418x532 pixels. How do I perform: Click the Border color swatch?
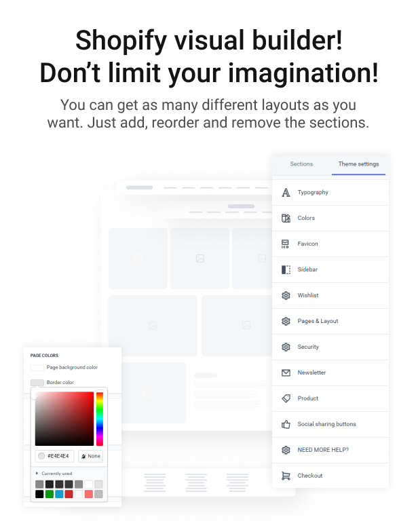(x=37, y=383)
